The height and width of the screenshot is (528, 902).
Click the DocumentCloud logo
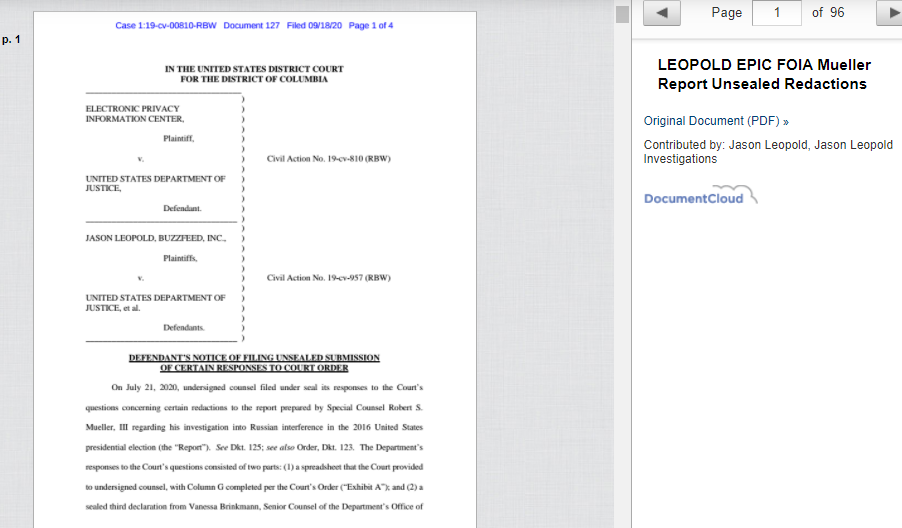(701, 196)
